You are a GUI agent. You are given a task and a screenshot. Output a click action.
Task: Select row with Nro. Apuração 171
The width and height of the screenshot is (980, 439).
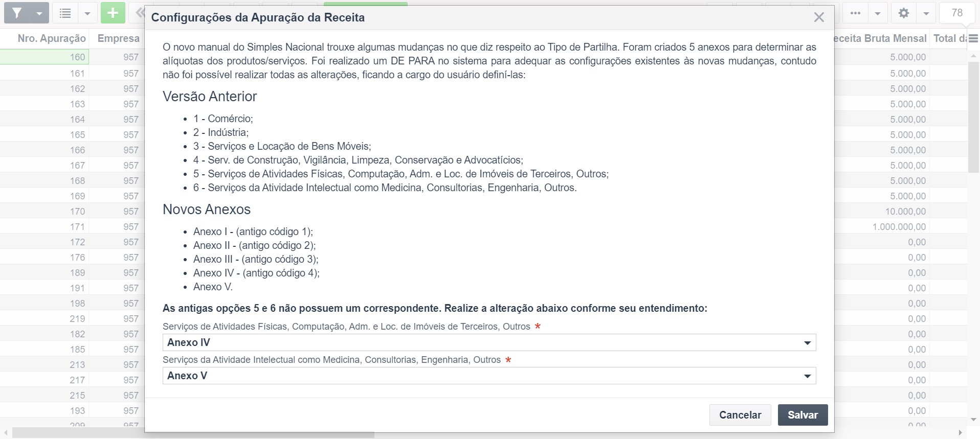click(44, 226)
